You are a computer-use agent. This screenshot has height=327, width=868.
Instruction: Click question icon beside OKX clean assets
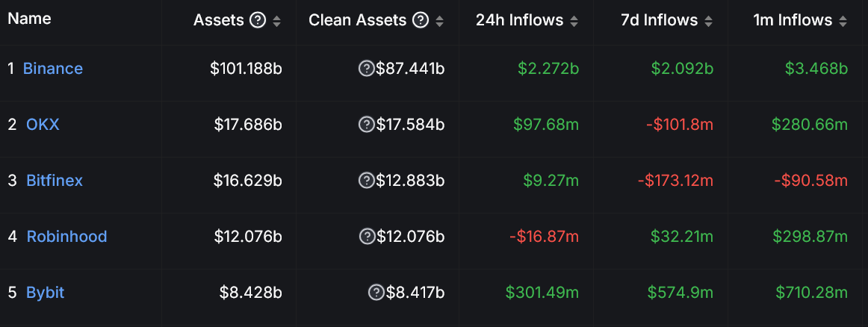[x=366, y=125]
